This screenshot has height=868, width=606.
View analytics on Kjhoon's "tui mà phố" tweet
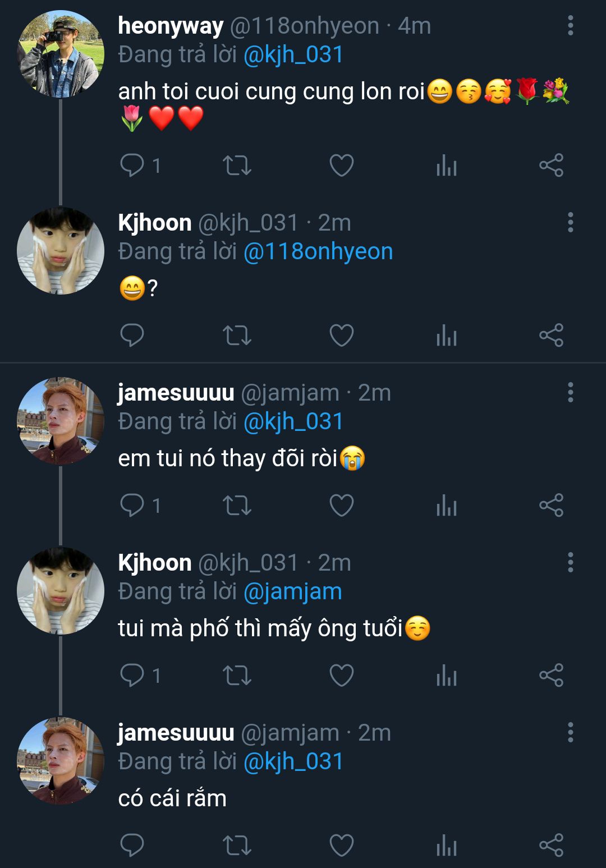pyautogui.click(x=447, y=676)
